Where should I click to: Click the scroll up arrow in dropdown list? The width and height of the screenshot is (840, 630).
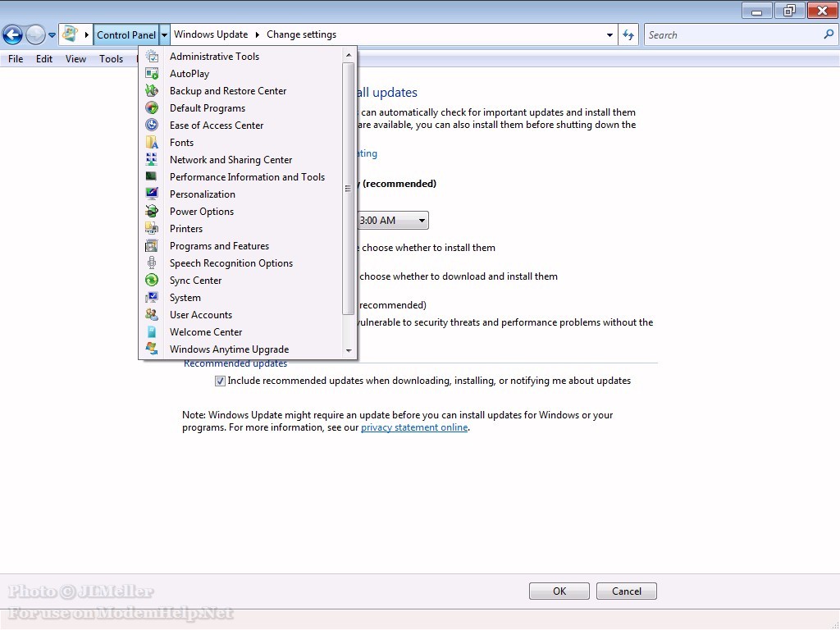coord(348,55)
